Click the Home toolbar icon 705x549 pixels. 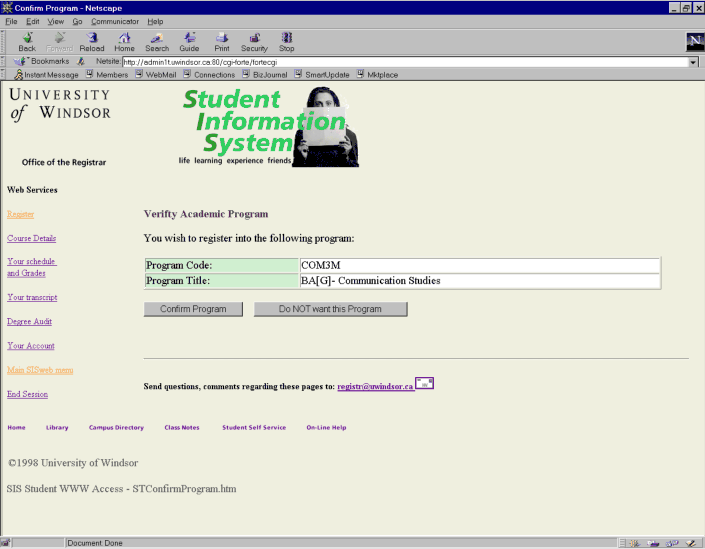[x=124, y=41]
